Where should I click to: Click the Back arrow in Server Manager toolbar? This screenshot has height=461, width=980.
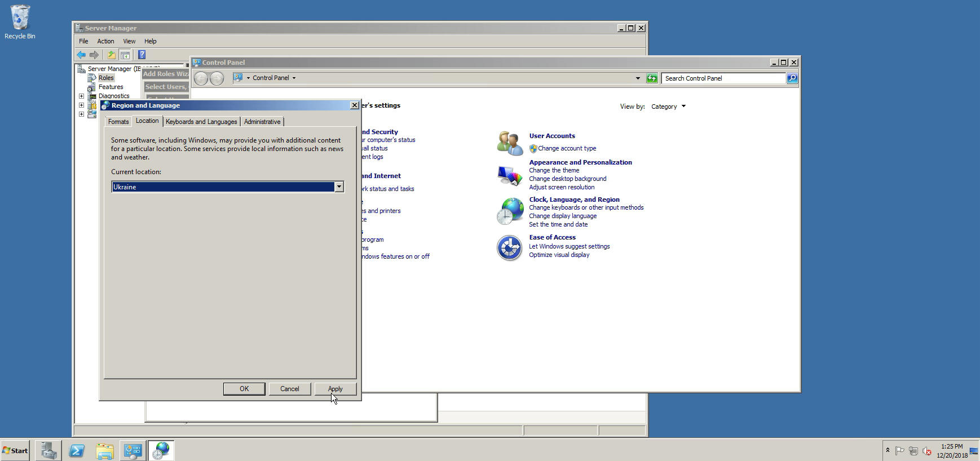81,55
